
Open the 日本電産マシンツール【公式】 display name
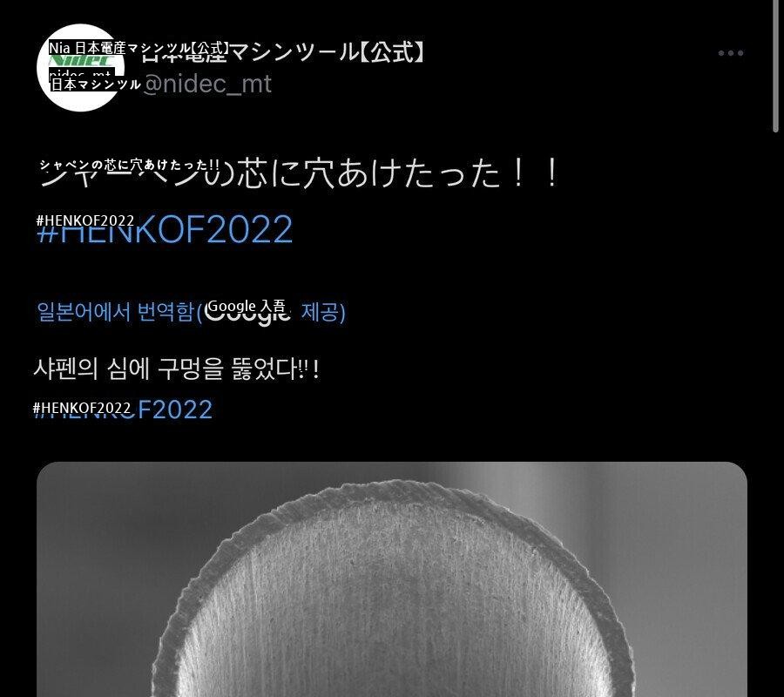pyautogui.click(x=282, y=52)
